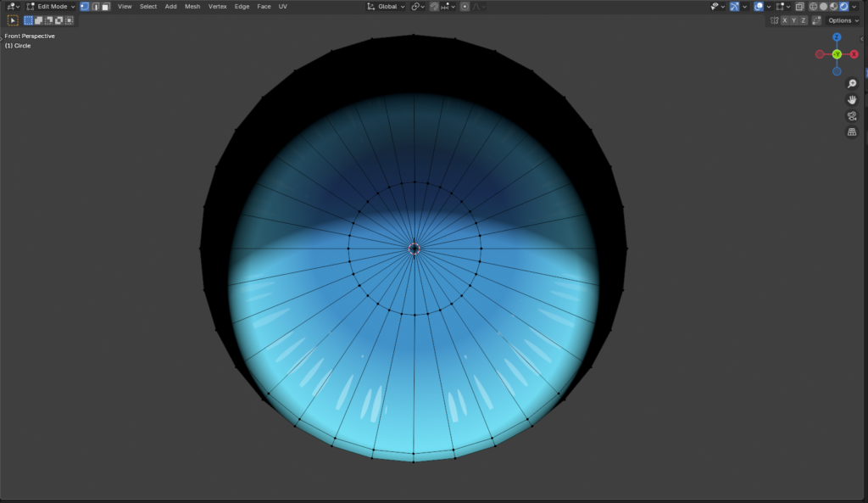Image resolution: width=868 pixels, height=503 pixels.
Task: Toggle X axis mirror
Action: pos(784,20)
